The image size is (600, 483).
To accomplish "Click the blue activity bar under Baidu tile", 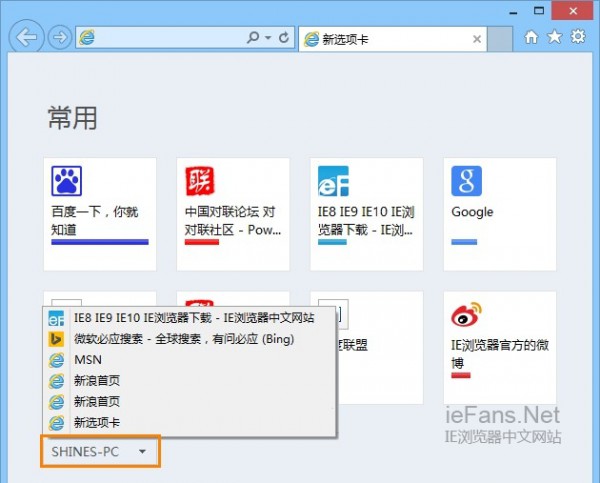I will (x=100, y=242).
